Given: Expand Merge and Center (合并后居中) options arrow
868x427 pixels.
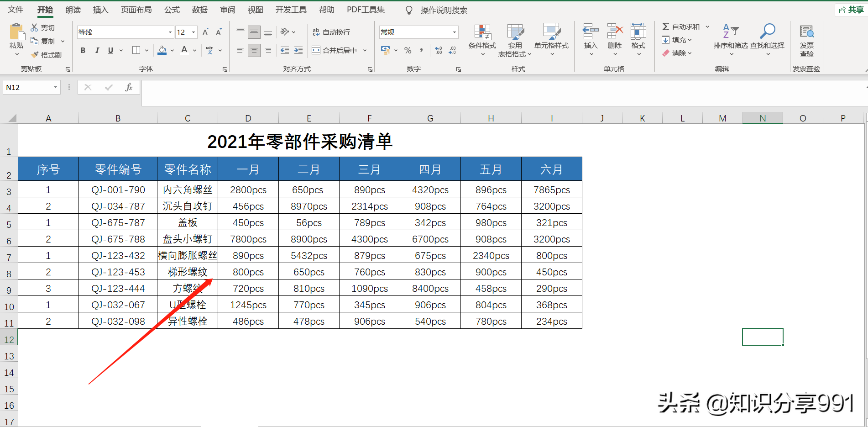Looking at the screenshot, I should [365, 50].
